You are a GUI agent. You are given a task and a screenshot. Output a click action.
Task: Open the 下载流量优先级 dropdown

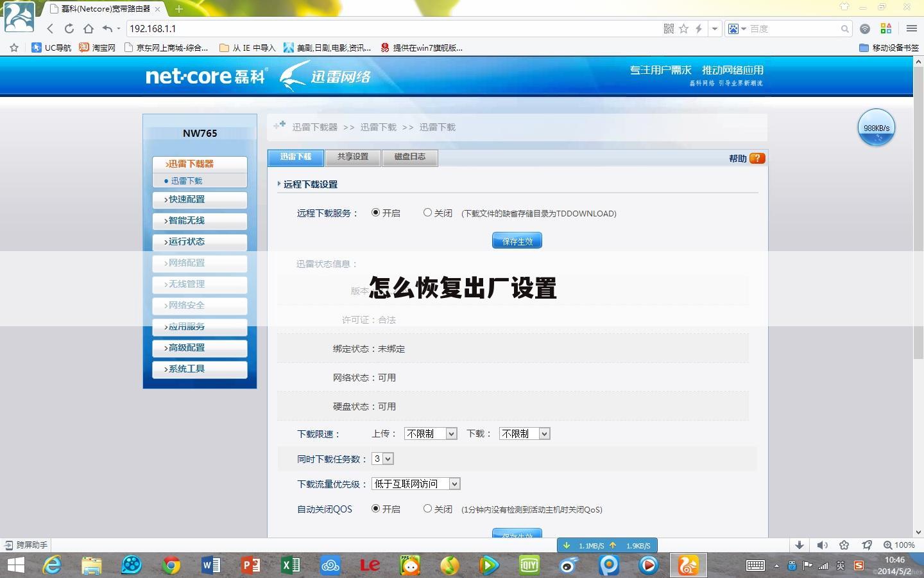pyautogui.click(x=416, y=484)
